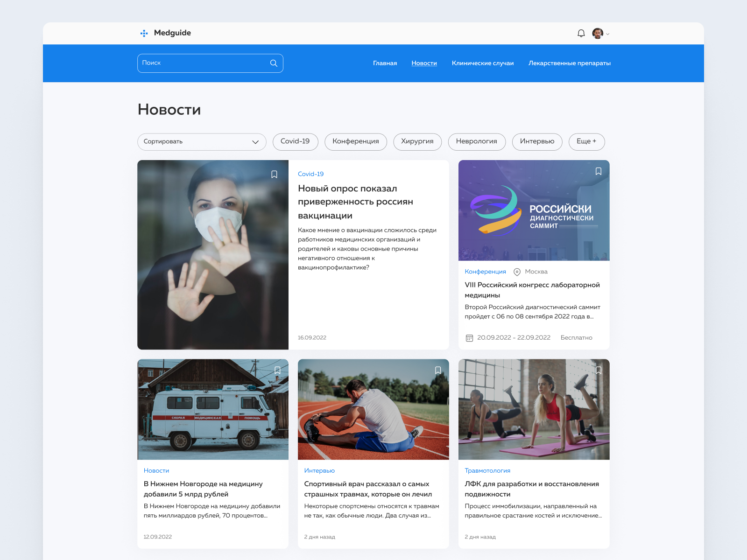Open the masked woman photo
Screen dimensions: 747x560
click(213, 255)
